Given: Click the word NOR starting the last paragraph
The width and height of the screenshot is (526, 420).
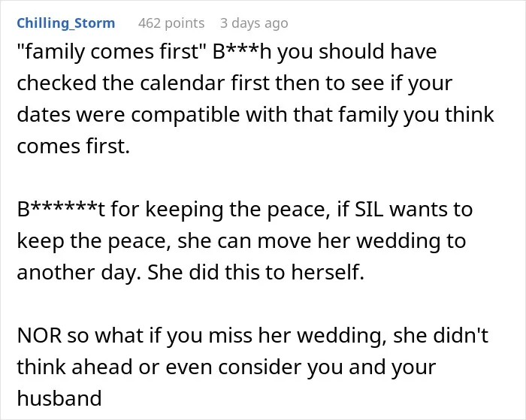Looking at the screenshot, I should pyautogui.click(x=40, y=335).
